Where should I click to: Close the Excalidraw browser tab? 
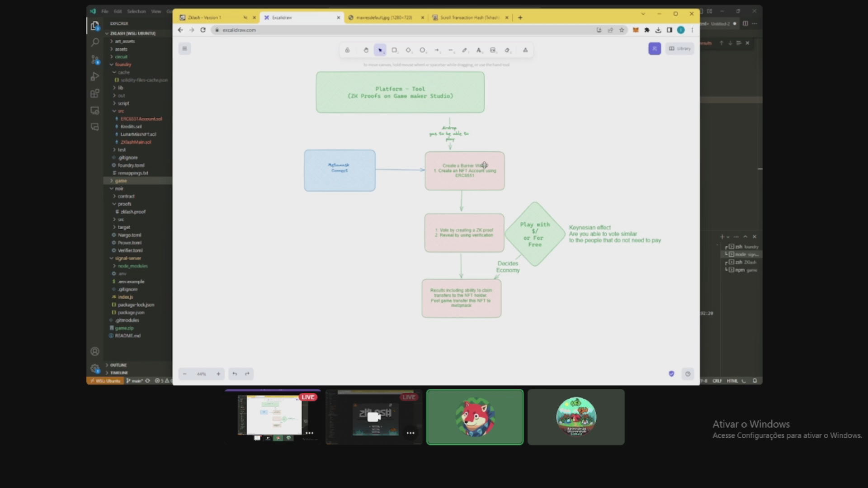pyautogui.click(x=338, y=18)
